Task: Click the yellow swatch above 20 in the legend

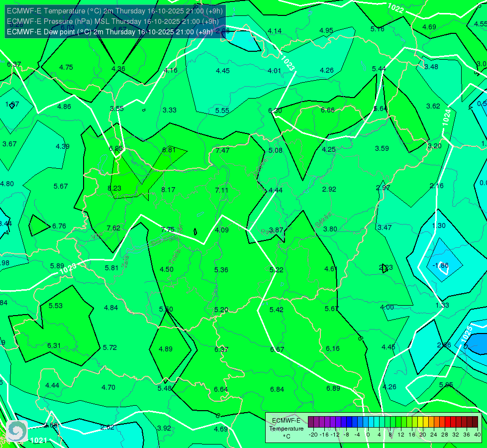Action: [x=420, y=422]
